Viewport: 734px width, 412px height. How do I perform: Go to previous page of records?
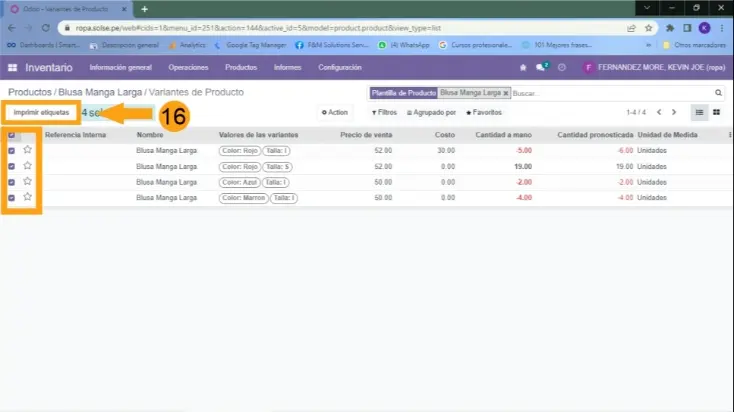[658, 112]
